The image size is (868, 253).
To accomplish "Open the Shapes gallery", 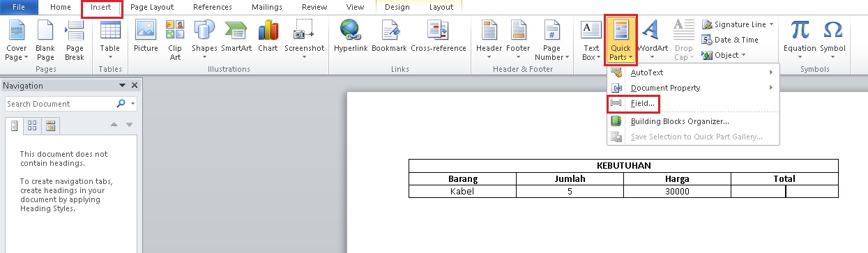I will 205,40.
